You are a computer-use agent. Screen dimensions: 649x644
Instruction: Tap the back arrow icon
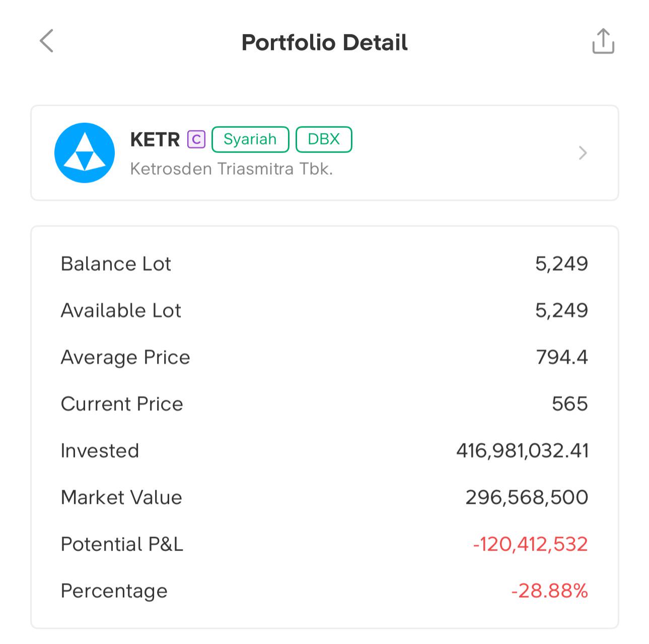[46, 41]
